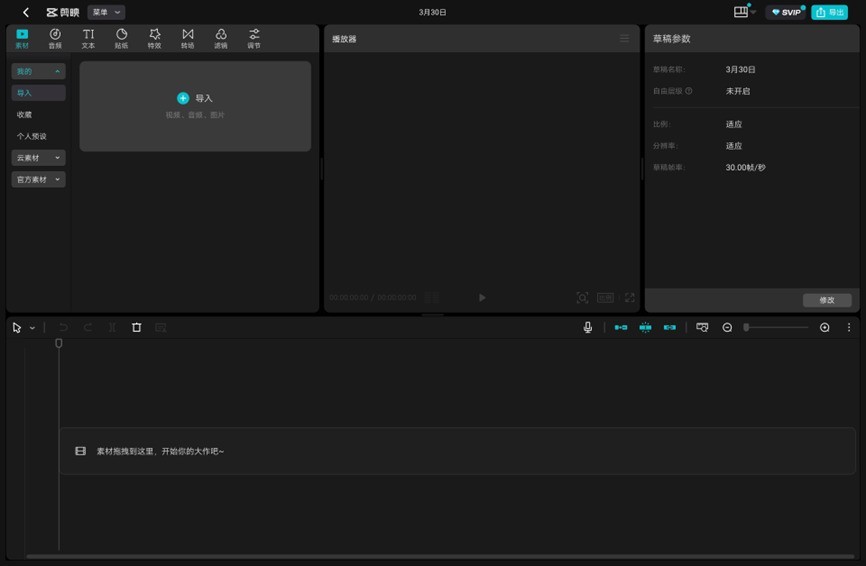
Task: Click the 修改 button in draft parameters
Action: click(x=826, y=300)
